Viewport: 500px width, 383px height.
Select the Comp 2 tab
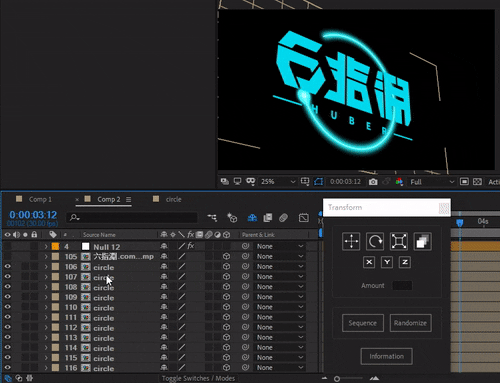109,199
